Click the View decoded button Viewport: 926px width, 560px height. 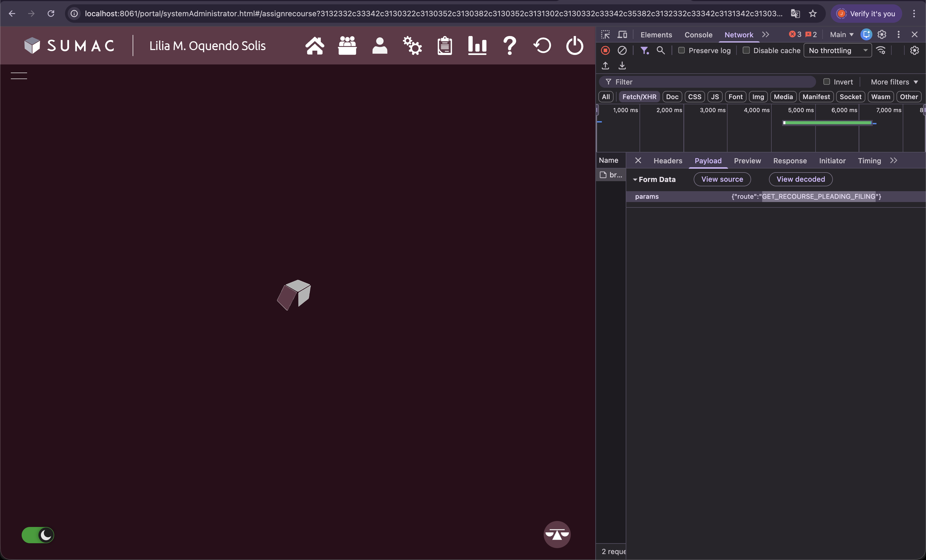pyautogui.click(x=800, y=179)
